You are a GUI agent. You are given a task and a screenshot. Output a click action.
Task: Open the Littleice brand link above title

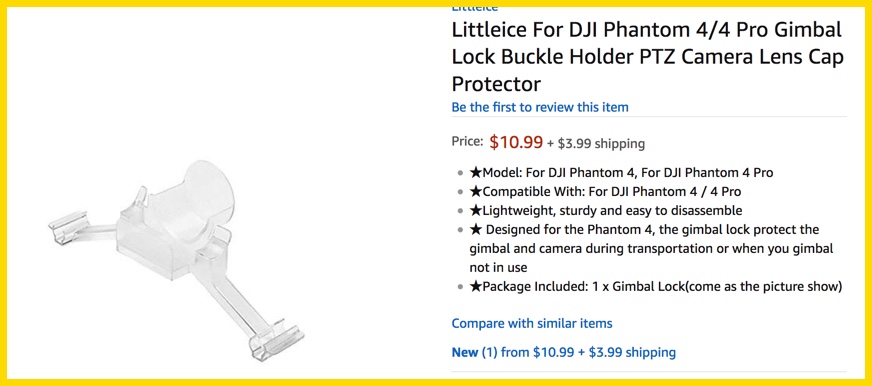click(474, 8)
